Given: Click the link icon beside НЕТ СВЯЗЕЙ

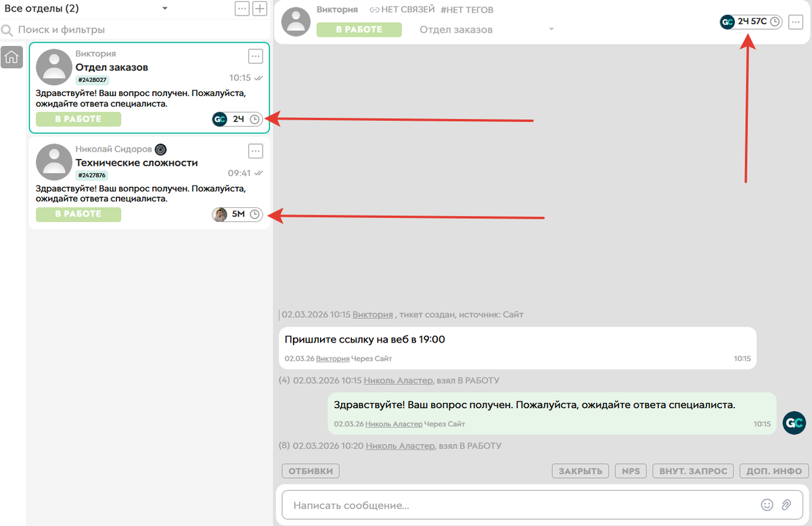Looking at the screenshot, I should pos(374,10).
